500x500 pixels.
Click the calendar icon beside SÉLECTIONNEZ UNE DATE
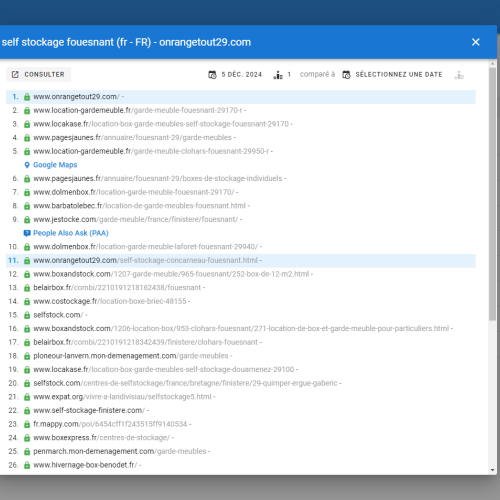point(346,75)
